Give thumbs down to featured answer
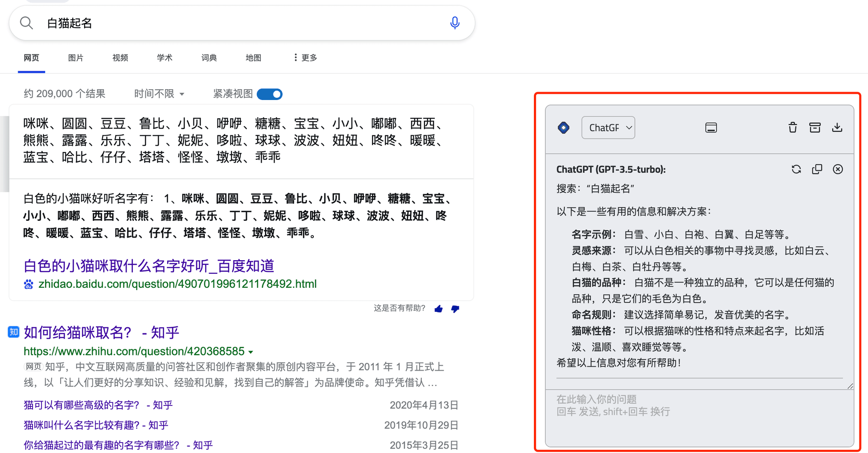Image resolution: width=868 pixels, height=453 pixels. coord(455,309)
